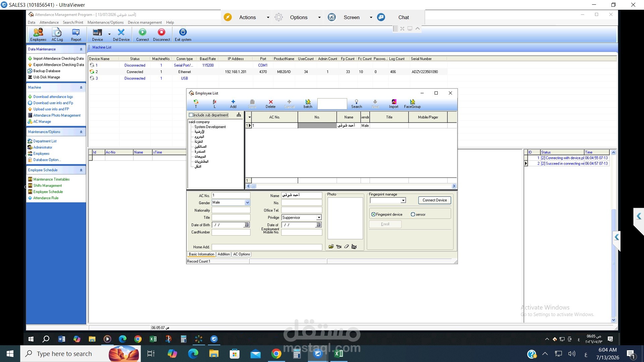Open the Gender dropdown

pos(247,202)
